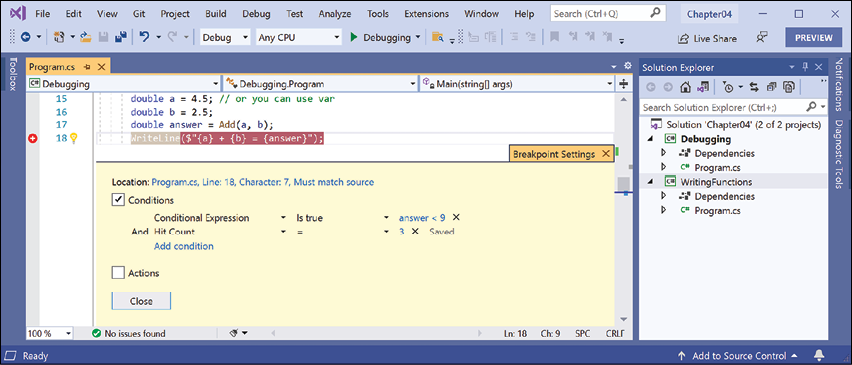Close the Breakpoint Settings tab
The height and width of the screenshot is (365, 852).
605,154
